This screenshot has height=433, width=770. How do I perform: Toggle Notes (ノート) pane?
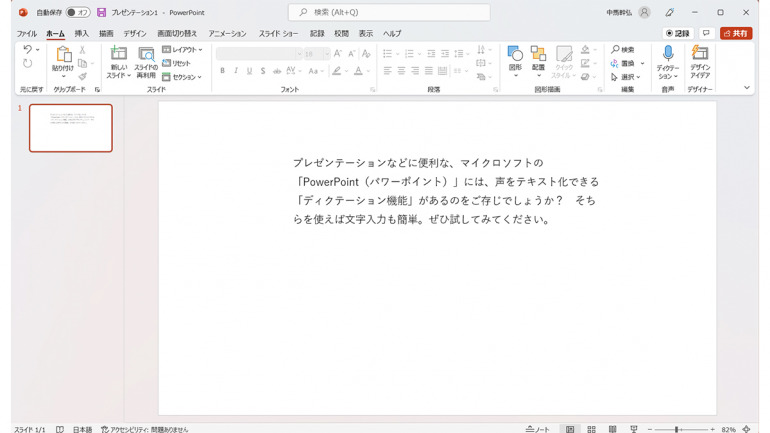pos(538,429)
